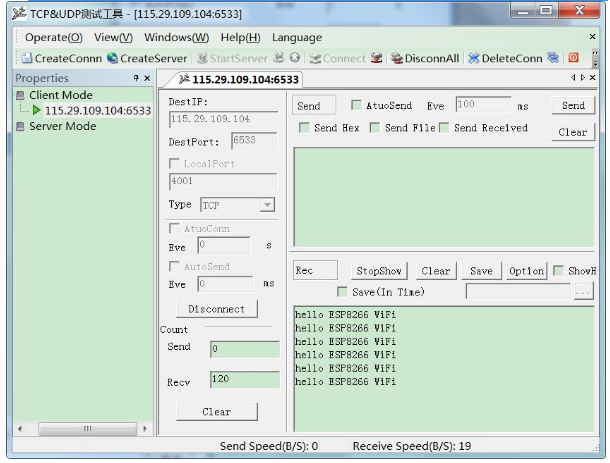Click the save path input field
Viewport: 610px width, 463px height.
click(518, 291)
